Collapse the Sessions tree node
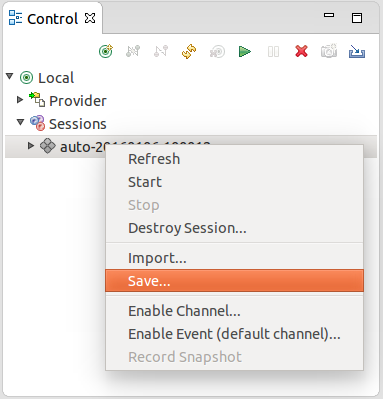383x399 pixels. tap(21, 122)
